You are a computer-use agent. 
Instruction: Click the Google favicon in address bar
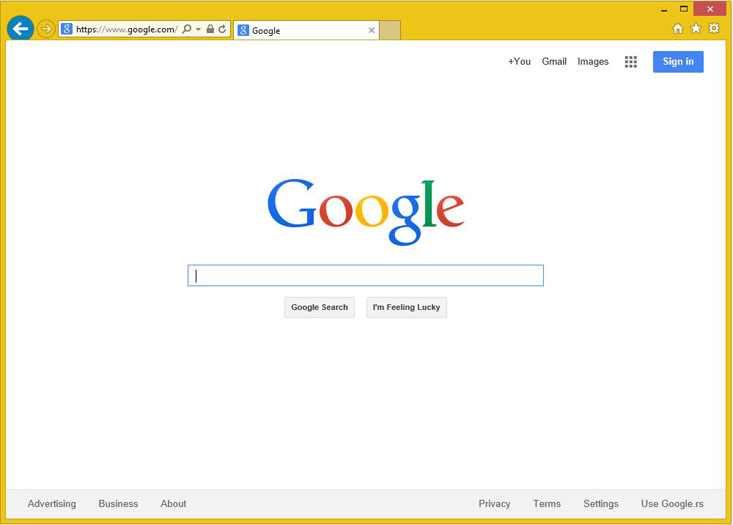click(x=67, y=29)
